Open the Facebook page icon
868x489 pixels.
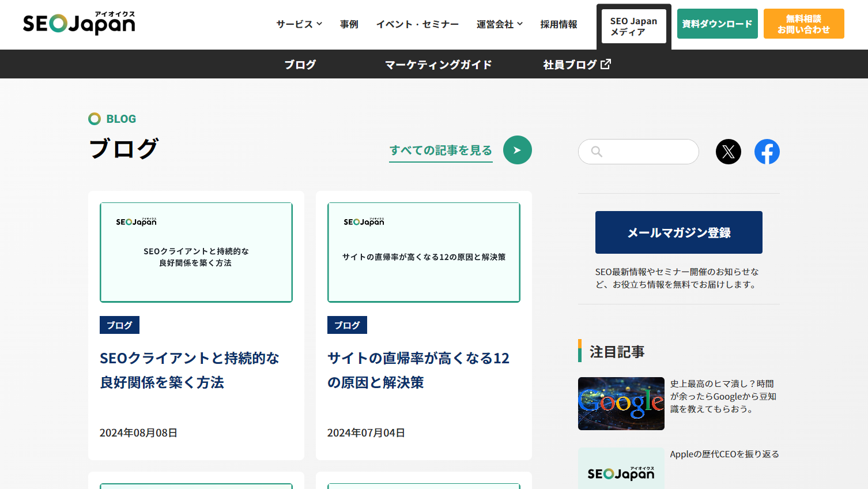[767, 152]
